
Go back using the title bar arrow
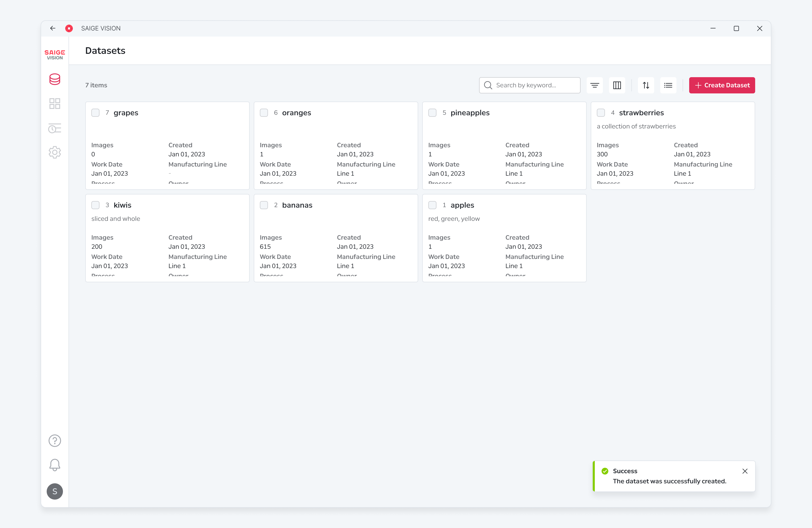[53, 28]
